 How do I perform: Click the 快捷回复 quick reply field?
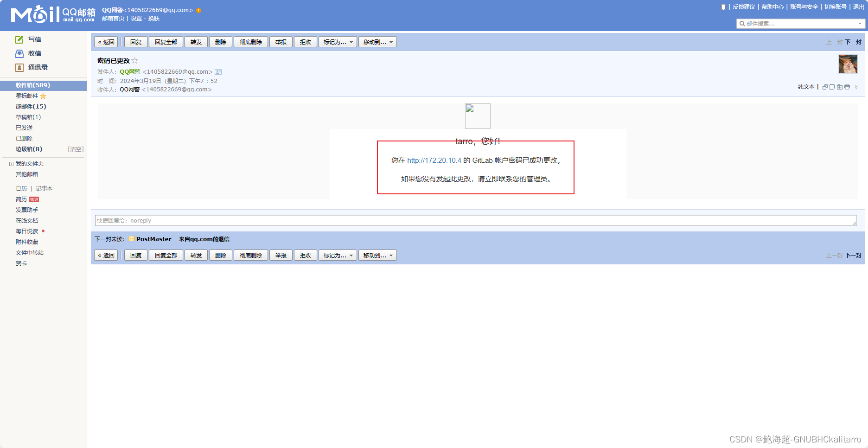[476, 220]
